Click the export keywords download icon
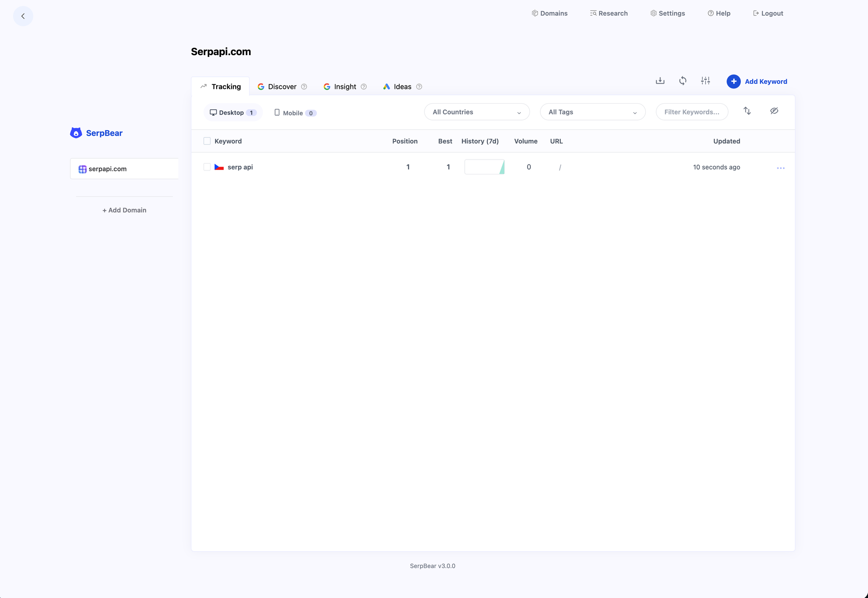This screenshot has width=868, height=598. (660, 81)
